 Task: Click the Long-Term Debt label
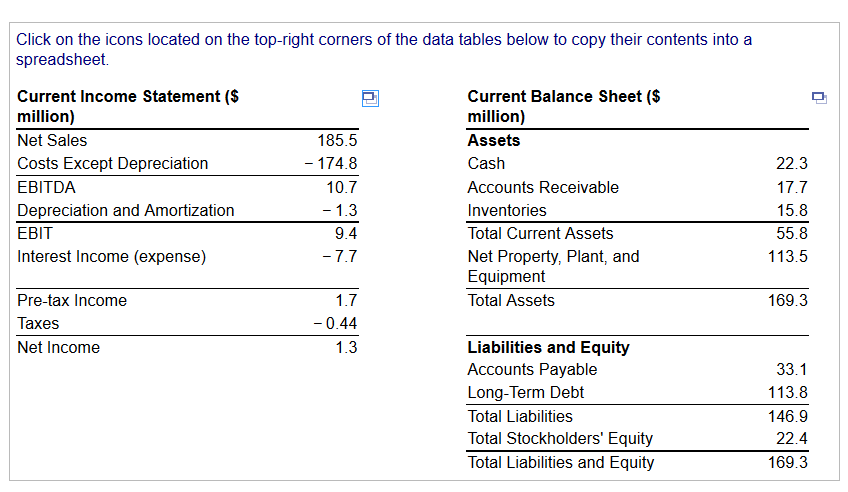[x=526, y=392]
